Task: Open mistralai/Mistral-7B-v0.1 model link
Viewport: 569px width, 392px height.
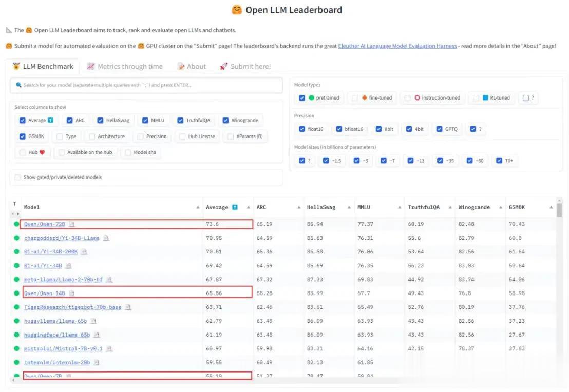Action: coord(63,349)
